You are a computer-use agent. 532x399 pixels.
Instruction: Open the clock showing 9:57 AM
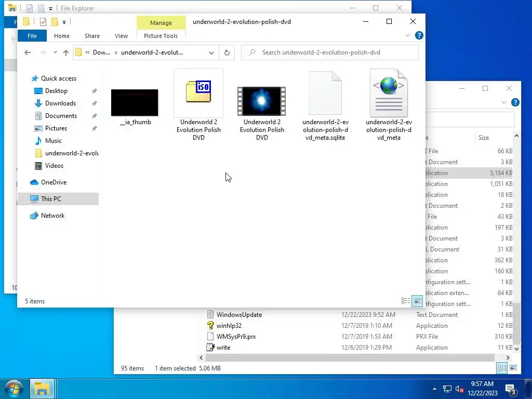(483, 389)
